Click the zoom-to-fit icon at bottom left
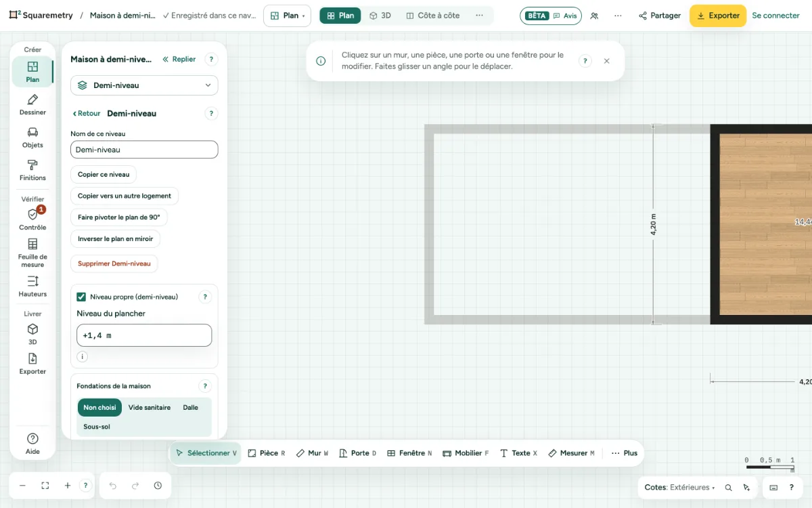 click(45, 486)
